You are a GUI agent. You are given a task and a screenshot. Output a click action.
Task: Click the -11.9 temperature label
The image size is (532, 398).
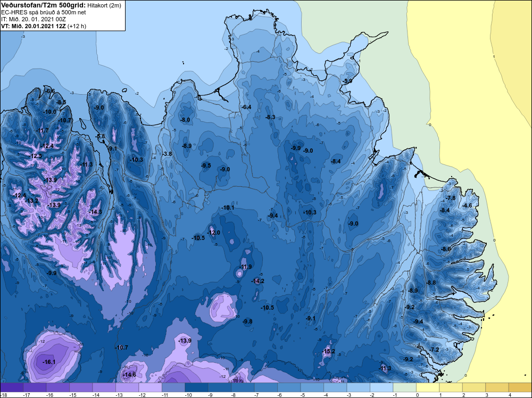click(246, 267)
